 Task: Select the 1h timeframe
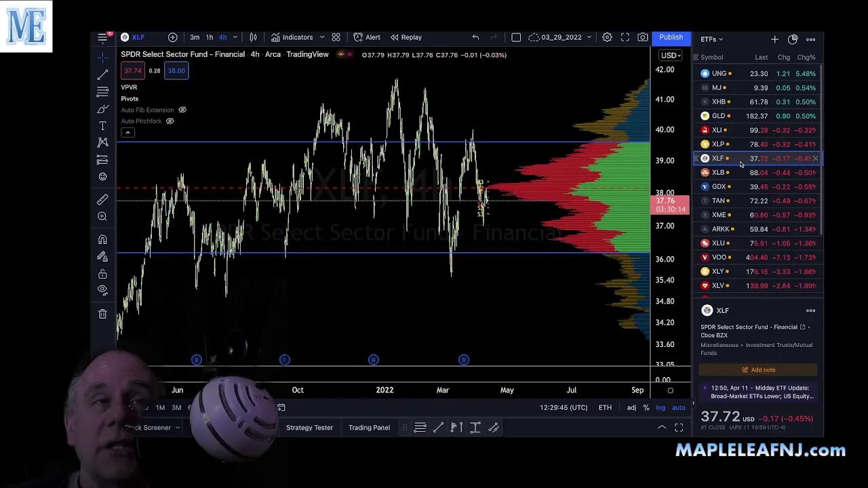[210, 37]
